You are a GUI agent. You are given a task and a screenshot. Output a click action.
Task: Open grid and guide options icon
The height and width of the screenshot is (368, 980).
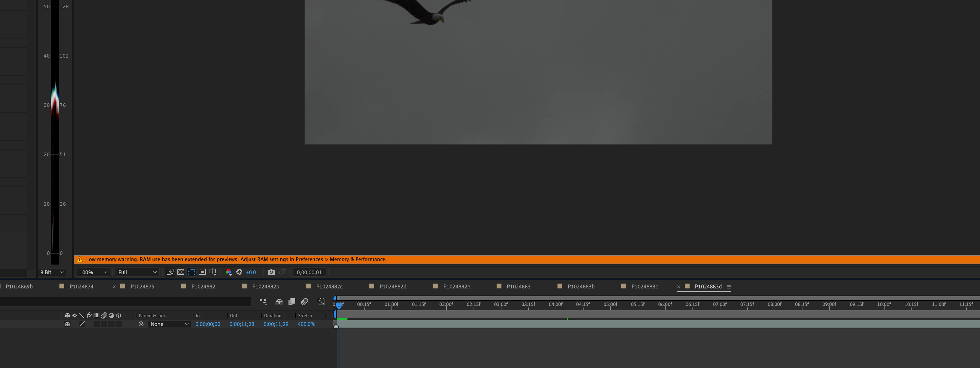[213, 272]
